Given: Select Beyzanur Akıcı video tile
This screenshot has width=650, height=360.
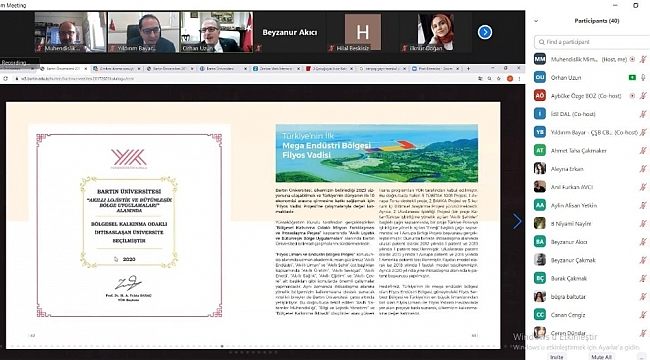Looking at the screenshot, I should click(289, 32).
